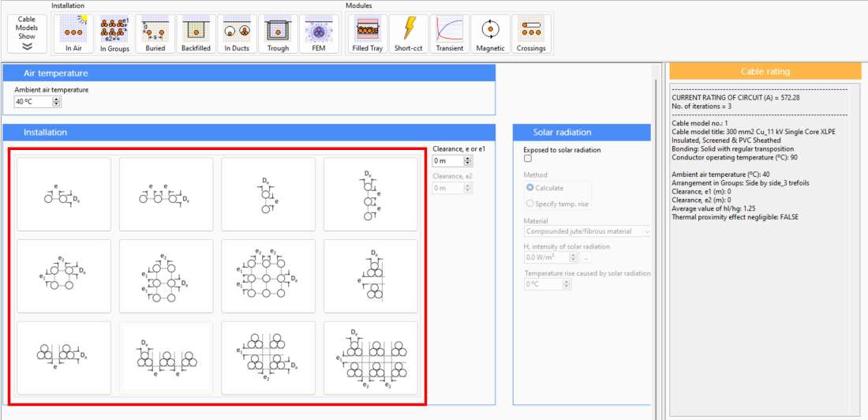Choose the Buried installation type
The image size is (868, 420).
click(155, 34)
